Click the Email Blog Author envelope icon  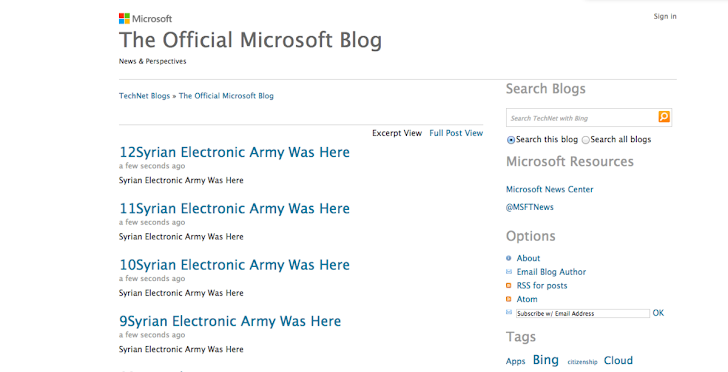tap(508, 272)
